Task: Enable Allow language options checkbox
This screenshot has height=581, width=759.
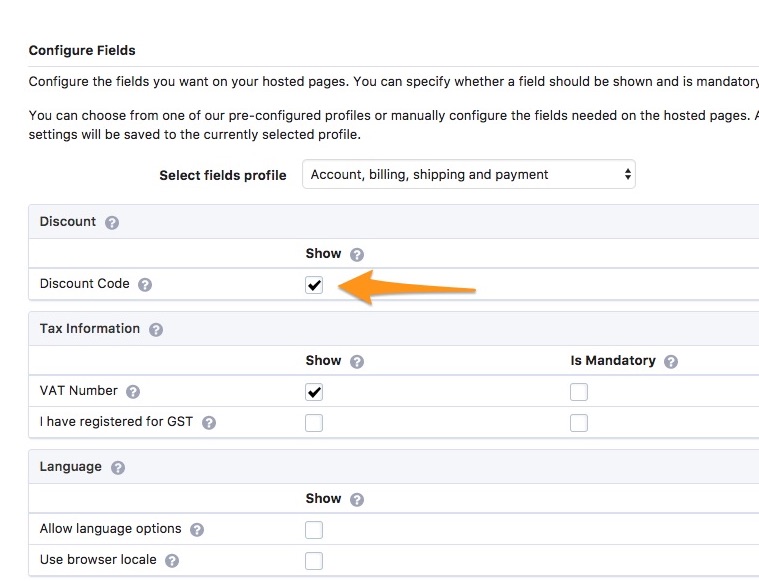Action: click(314, 530)
